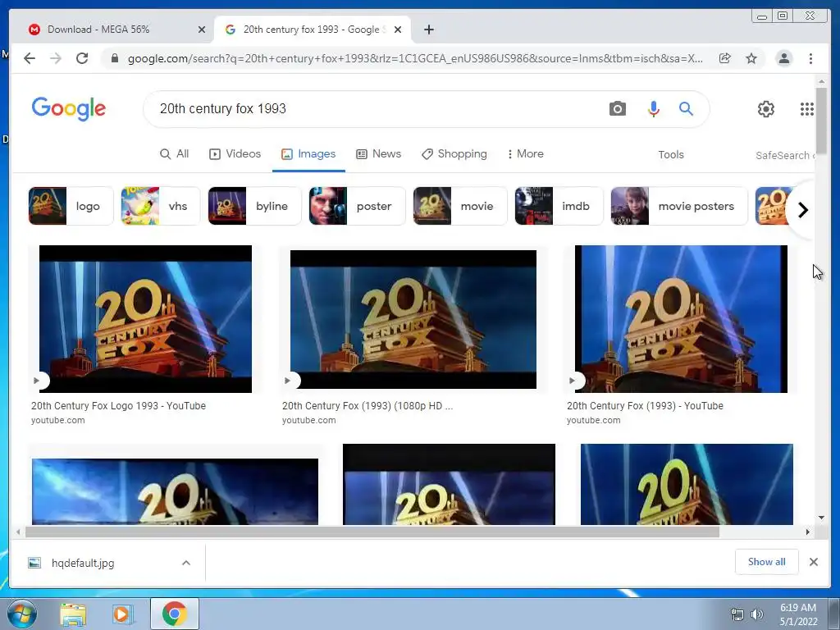
Task: Open 20th Century Fox Logo 1993 thumbnail
Action: (x=145, y=319)
